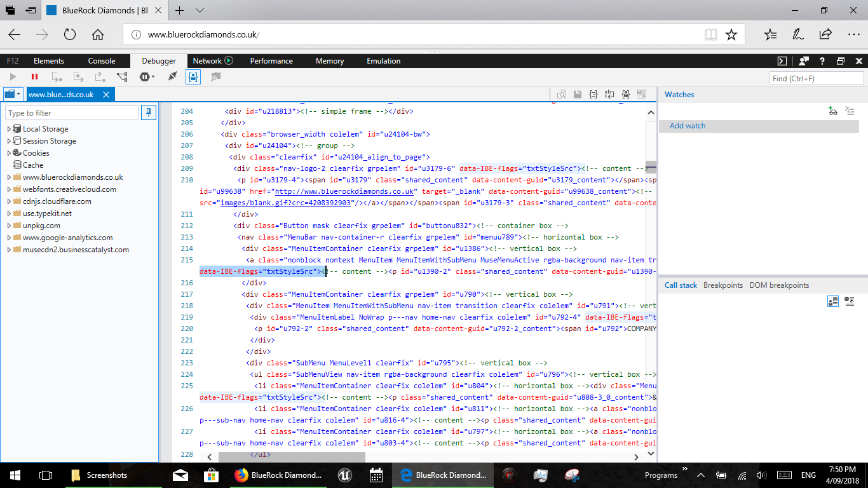Expand the Session Storage tree node
The image size is (868, 488).
pyautogui.click(x=9, y=141)
